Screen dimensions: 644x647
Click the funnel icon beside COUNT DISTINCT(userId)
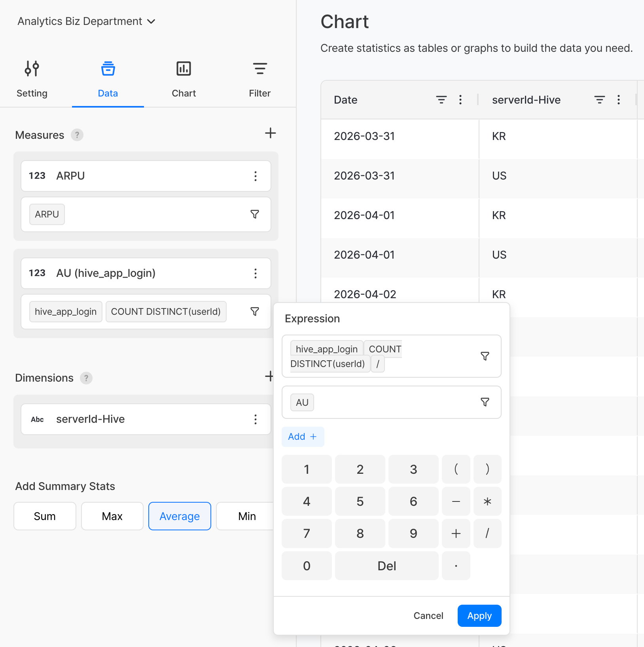[x=255, y=312]
